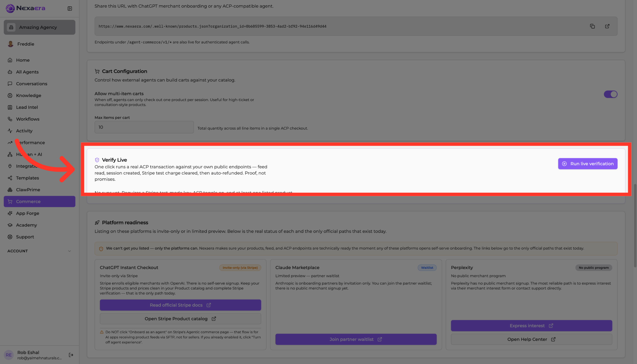
Task: Click the All Agents robot icon
Action: pyautogui.click(x=10, y=72)
